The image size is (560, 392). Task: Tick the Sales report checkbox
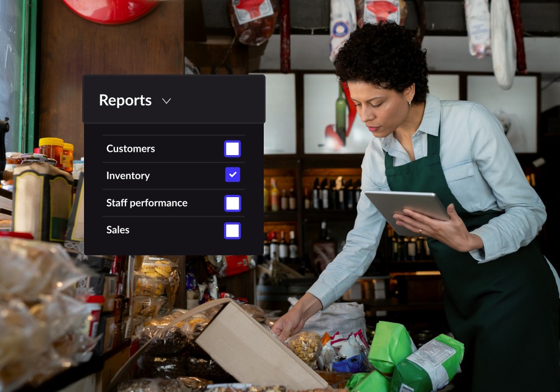coord(232,230)
